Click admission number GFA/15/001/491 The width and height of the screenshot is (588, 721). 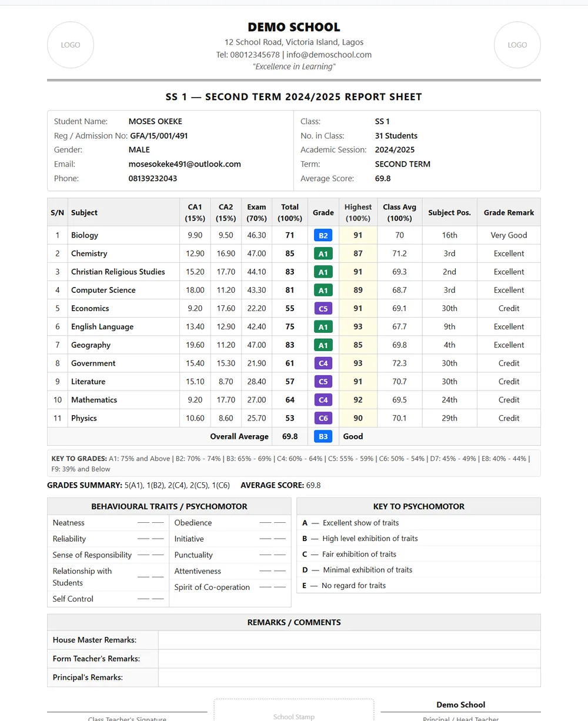pyautogui.click(x=159, y=135)
